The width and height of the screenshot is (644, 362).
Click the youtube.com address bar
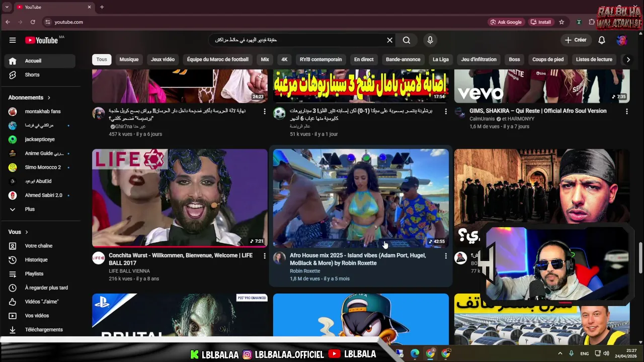(262, 22)
